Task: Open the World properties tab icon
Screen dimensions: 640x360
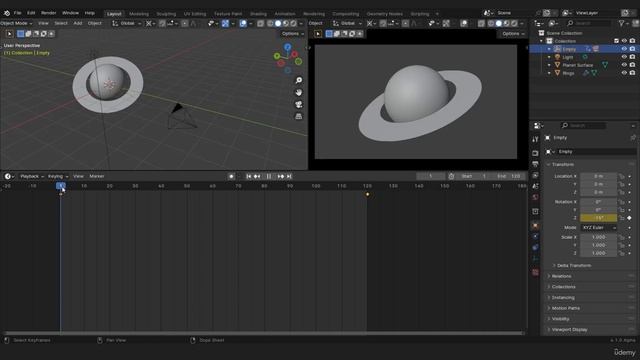Action: (535, 197)
